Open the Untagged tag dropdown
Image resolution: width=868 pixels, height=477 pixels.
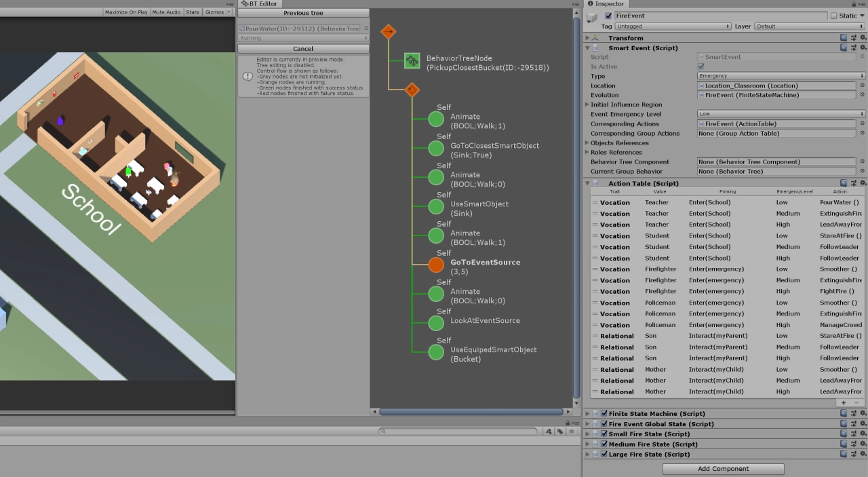(x=671, y=26)
